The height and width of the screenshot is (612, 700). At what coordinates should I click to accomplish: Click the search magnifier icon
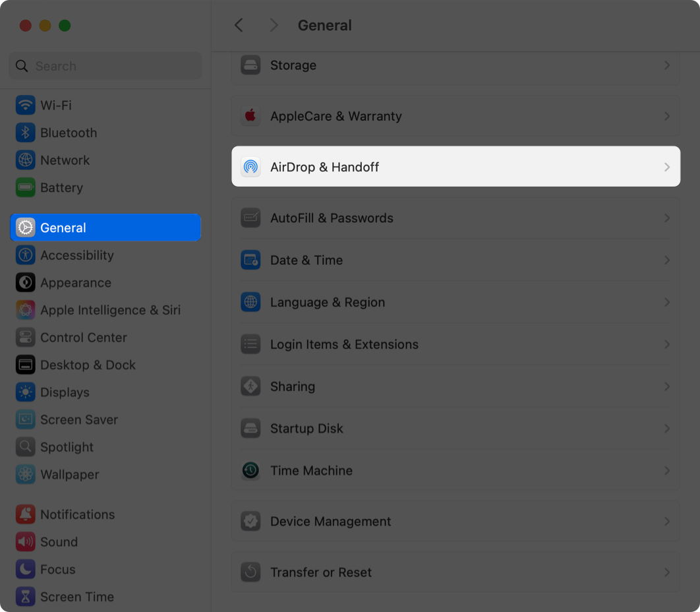[22, 66]
